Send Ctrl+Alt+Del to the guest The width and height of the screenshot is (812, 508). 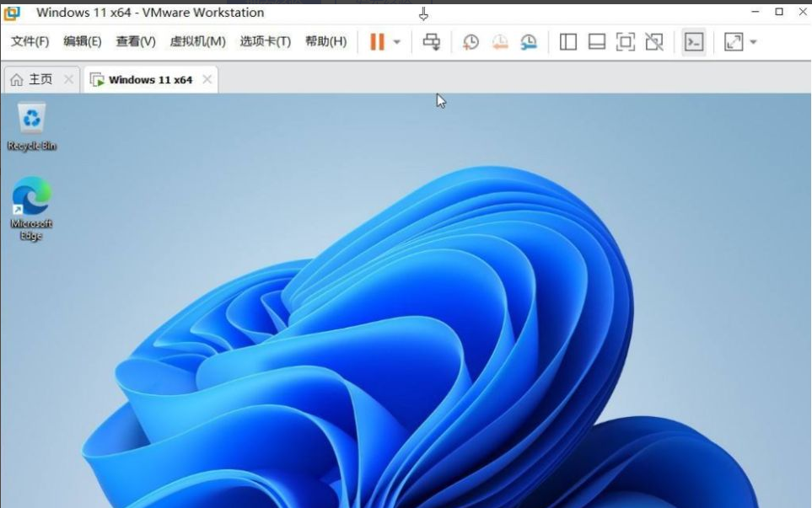click(x=432, y=41)
